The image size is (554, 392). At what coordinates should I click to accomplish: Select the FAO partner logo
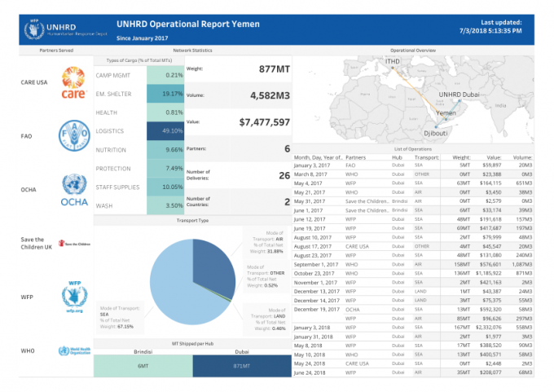[73, 134]
